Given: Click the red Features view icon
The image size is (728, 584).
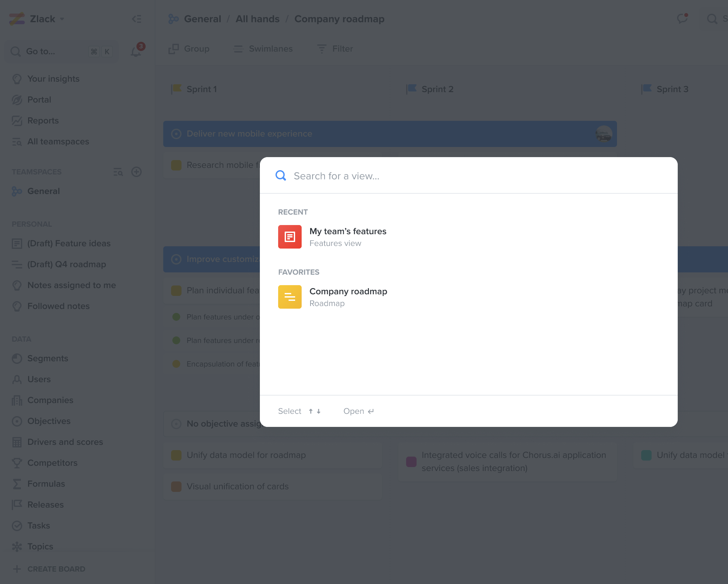Looking at the screenshot, I should pos(290,237).
